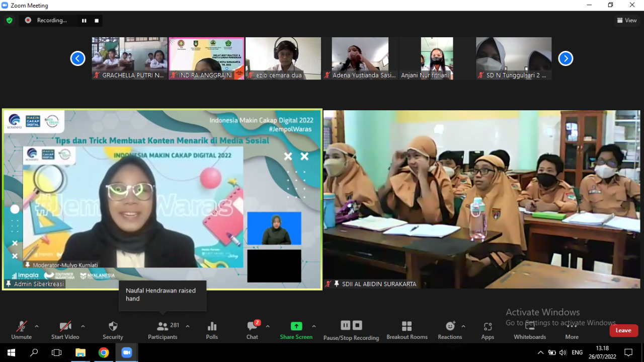
Task: Click the Moderator-Mulyo Kurniati label
Action: pos(66,265)
